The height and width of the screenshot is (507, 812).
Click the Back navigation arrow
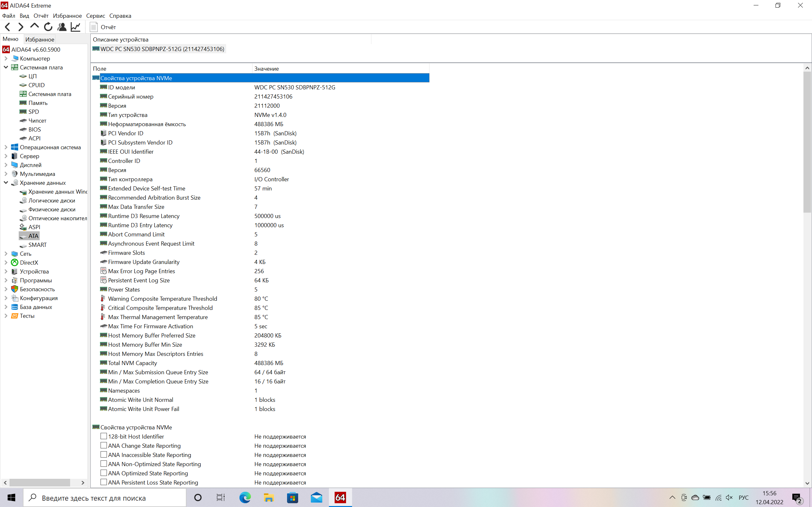(8, 27)
